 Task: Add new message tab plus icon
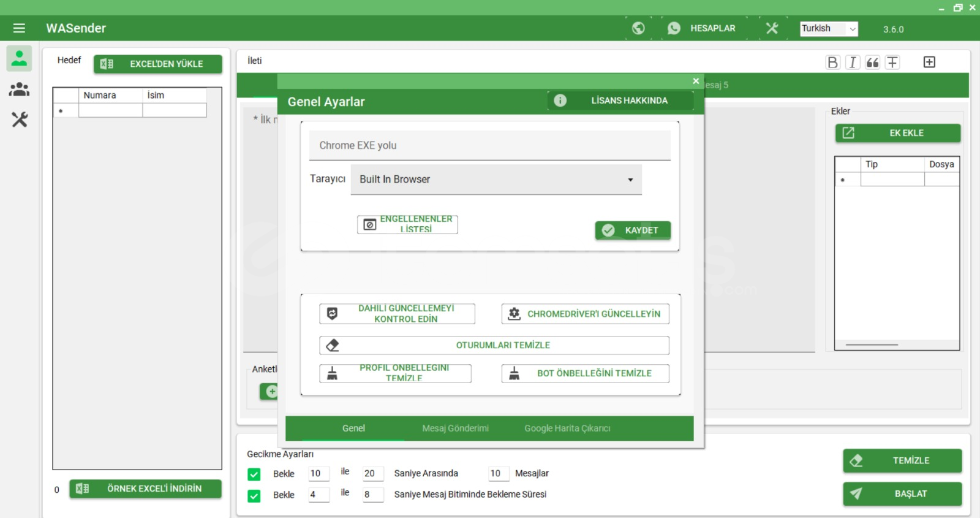[929, 62]
